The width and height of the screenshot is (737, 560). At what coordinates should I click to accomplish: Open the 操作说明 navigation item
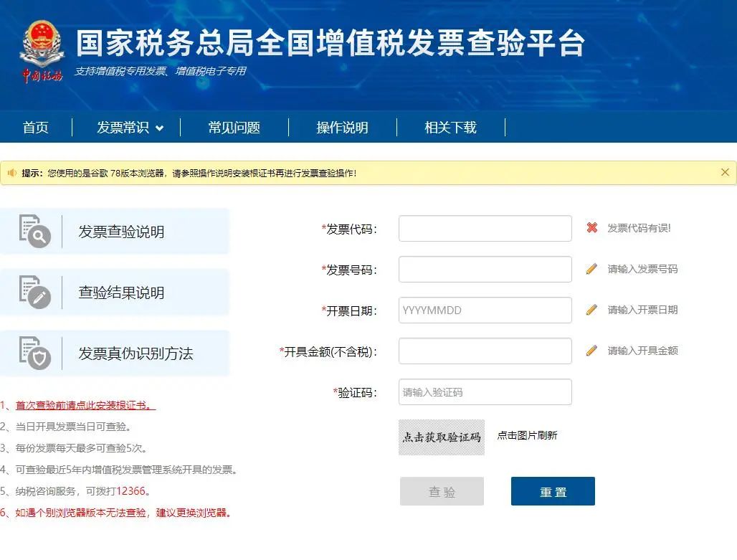342,128
